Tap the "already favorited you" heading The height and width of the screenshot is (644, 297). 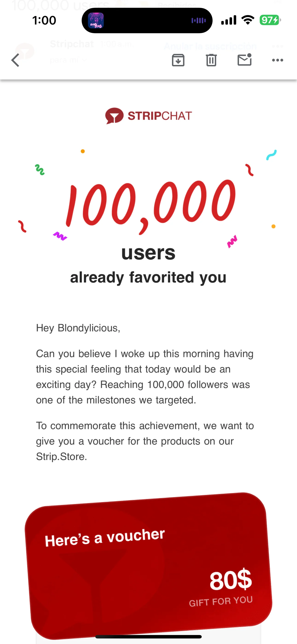148,277
